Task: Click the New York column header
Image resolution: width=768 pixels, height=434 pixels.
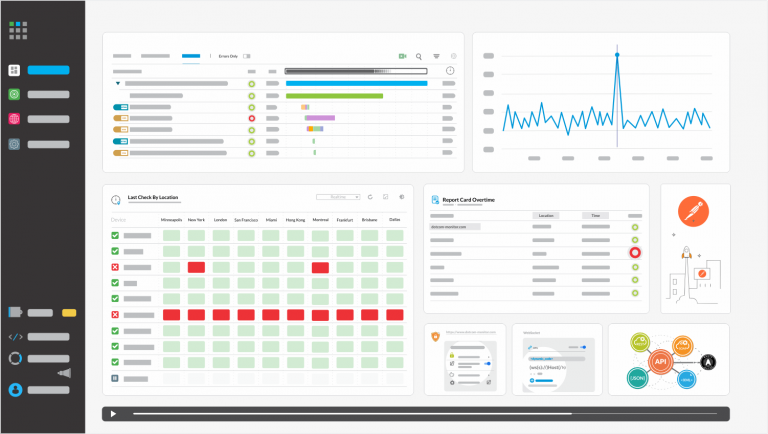Action: point(196,219)
